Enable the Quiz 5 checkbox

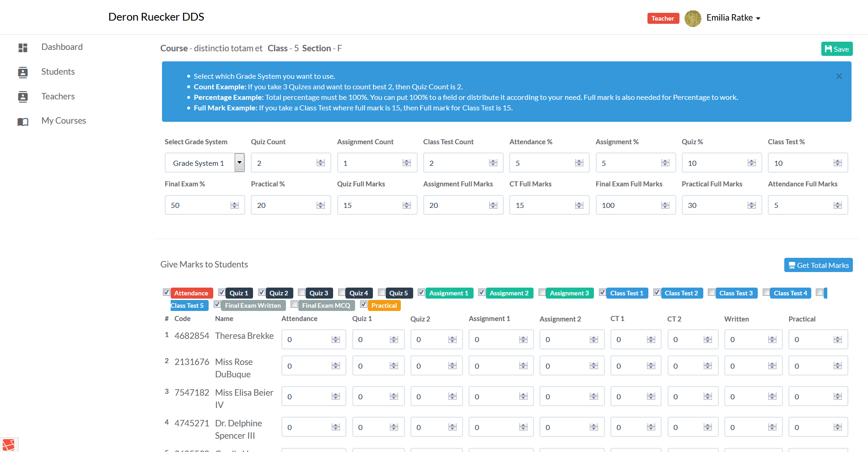382,292
